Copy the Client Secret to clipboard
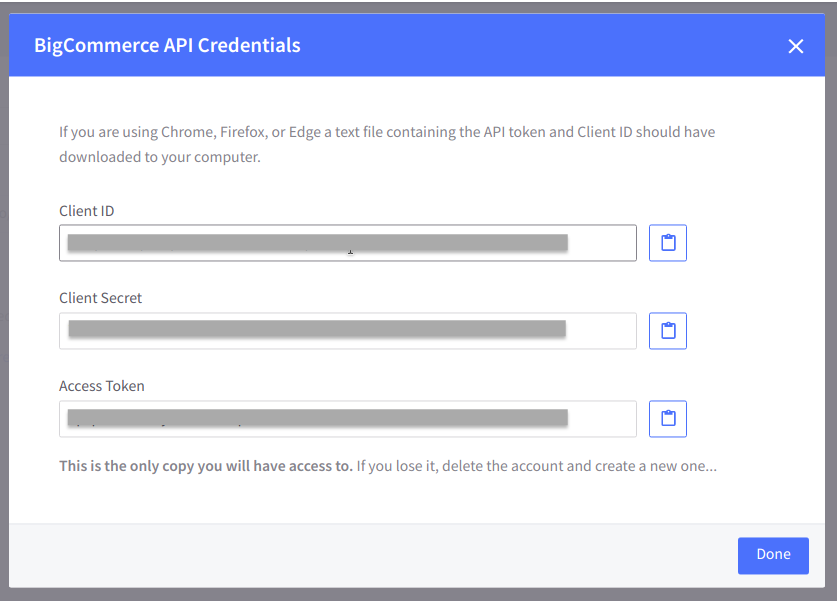Screen dimensions: 837x601 [x=668, y=331]
